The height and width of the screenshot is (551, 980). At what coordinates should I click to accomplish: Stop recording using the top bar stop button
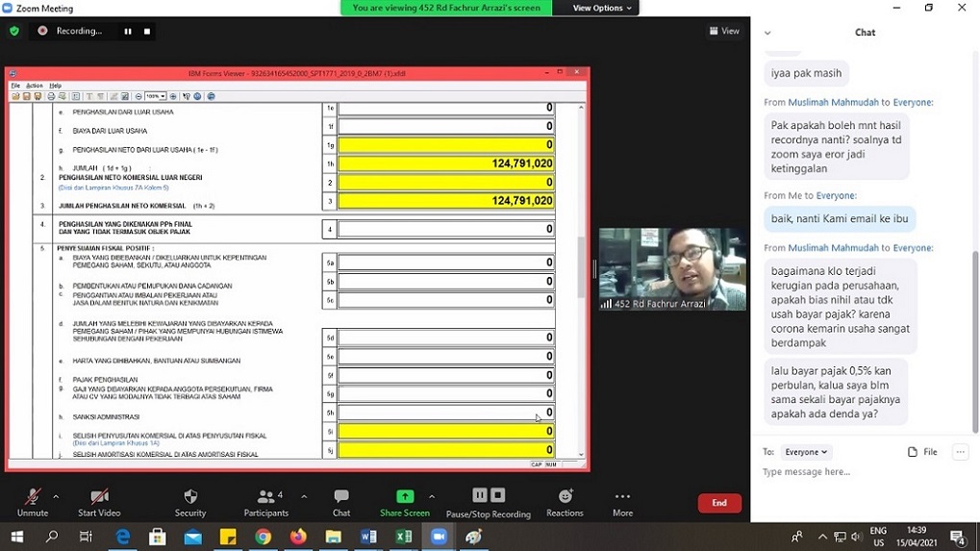pos(147,31)
